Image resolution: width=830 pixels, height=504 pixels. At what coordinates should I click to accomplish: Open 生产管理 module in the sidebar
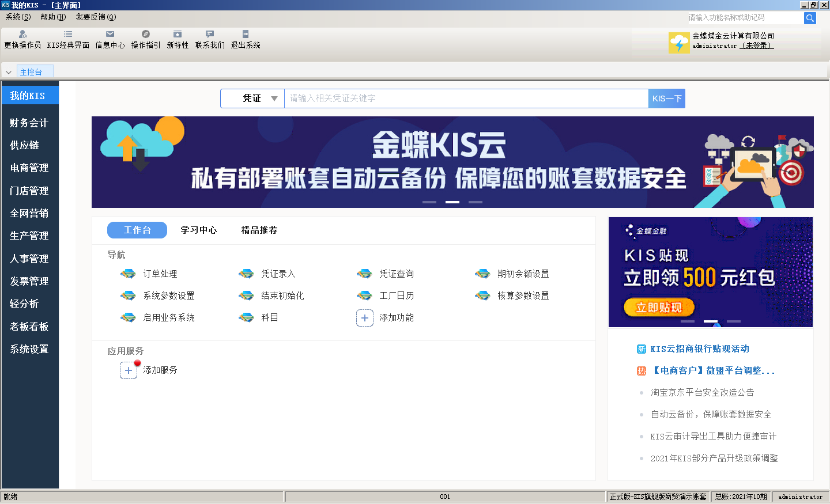point(30,236)
